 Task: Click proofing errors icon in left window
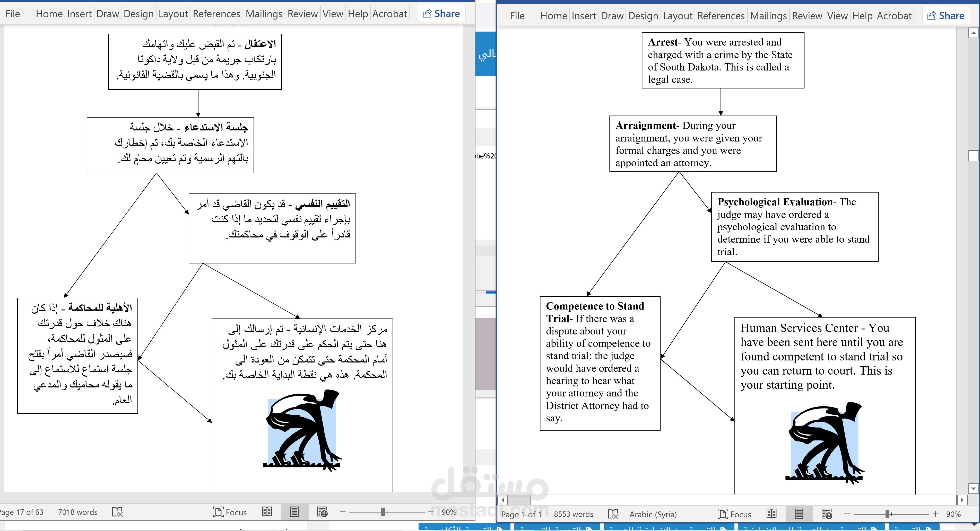point(117,512)
